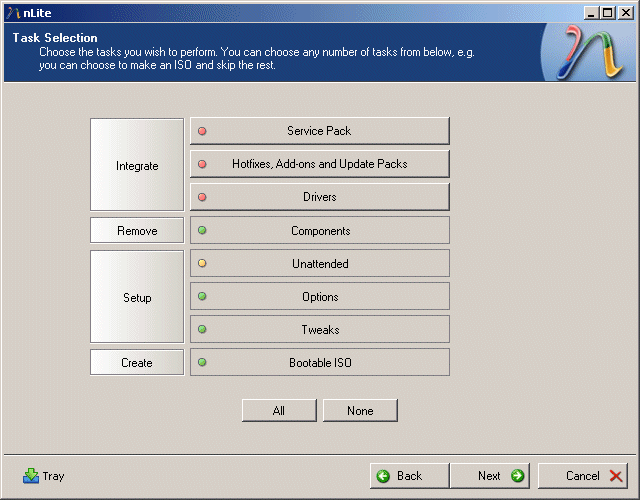This screenshot has width=640, height=500.
Task: Click the Remove group button
Action: 137,231
